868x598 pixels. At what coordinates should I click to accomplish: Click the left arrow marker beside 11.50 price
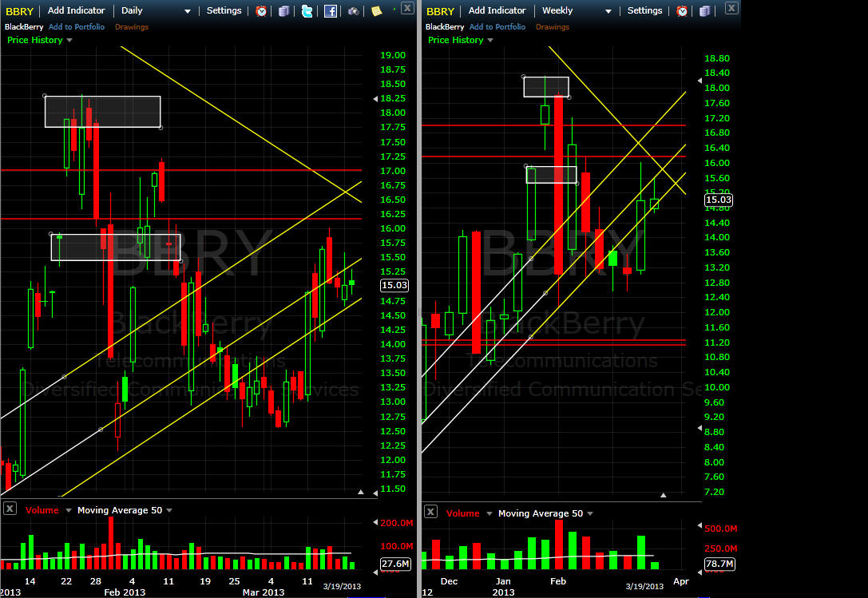pos(375,493)
